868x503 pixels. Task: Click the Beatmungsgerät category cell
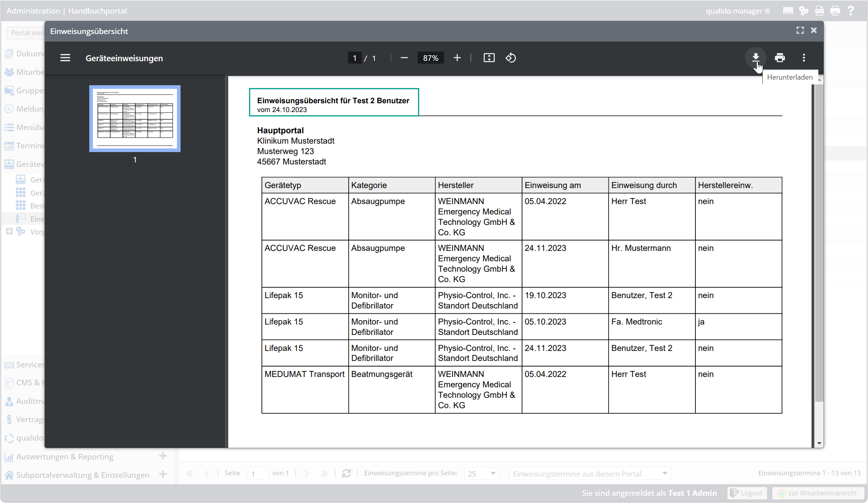[392, 390]
